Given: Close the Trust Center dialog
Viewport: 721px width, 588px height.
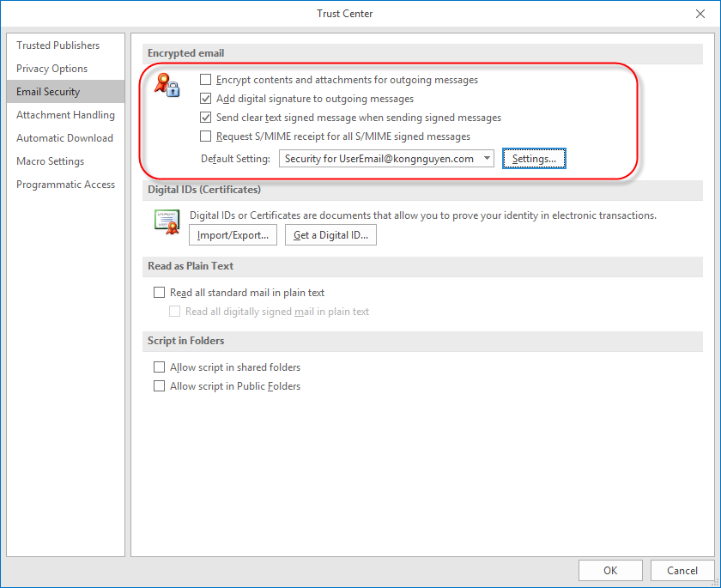Looking at the screenshot, I should (700, 14).
